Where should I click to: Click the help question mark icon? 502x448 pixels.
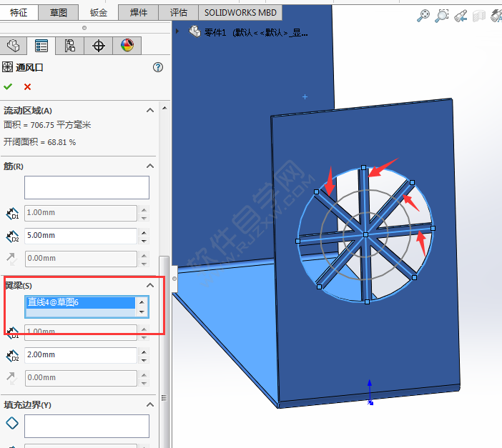point(158,67)
